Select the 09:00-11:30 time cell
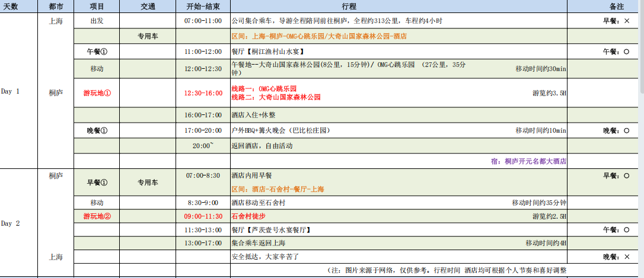Image resolution: width=644 pixels, height=278 pixels. tap(203, 216)
